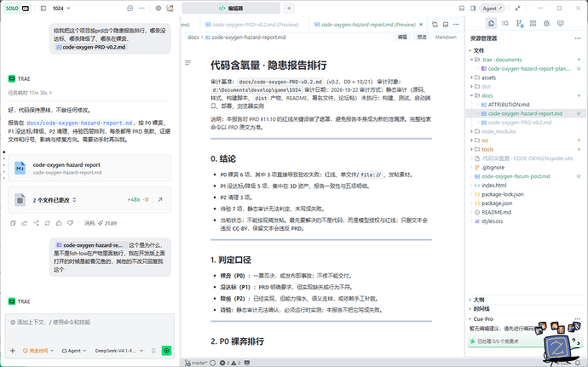Viewport: 588px width, 367px height.
Task: Collapse the docs folder
Action: click(x=487, y=95)
